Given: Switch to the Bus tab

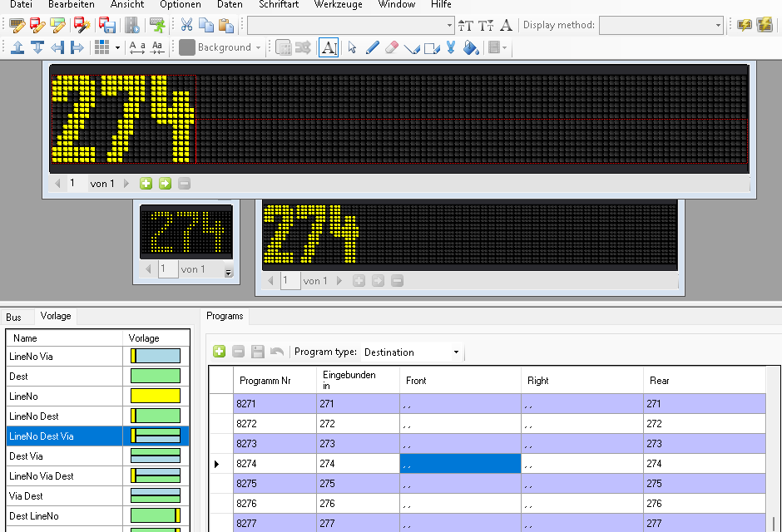Looking at the screenshot, I should click(x=14, y=318).
